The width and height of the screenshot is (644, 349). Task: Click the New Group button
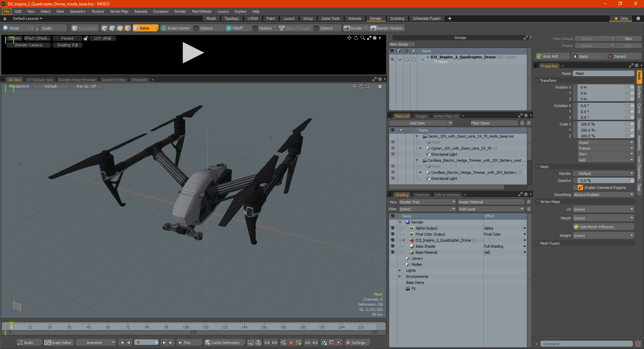pos(401,44)
